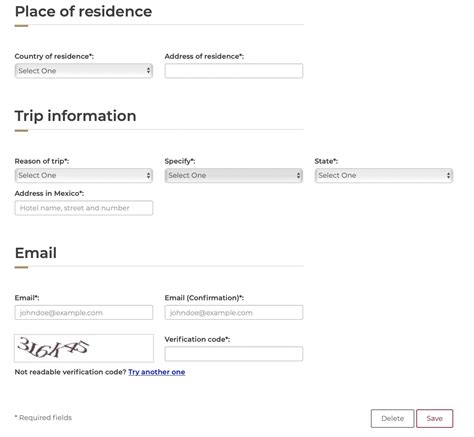Open the Specify dropdown

click(234, 175)
